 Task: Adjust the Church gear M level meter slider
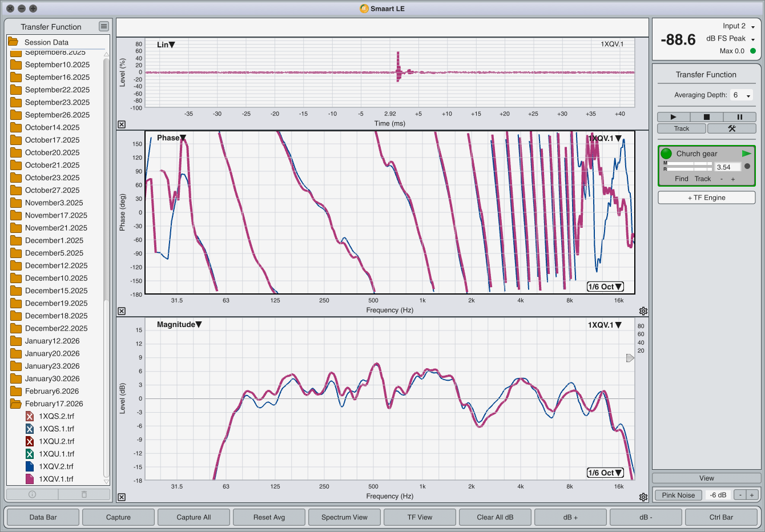690,163
